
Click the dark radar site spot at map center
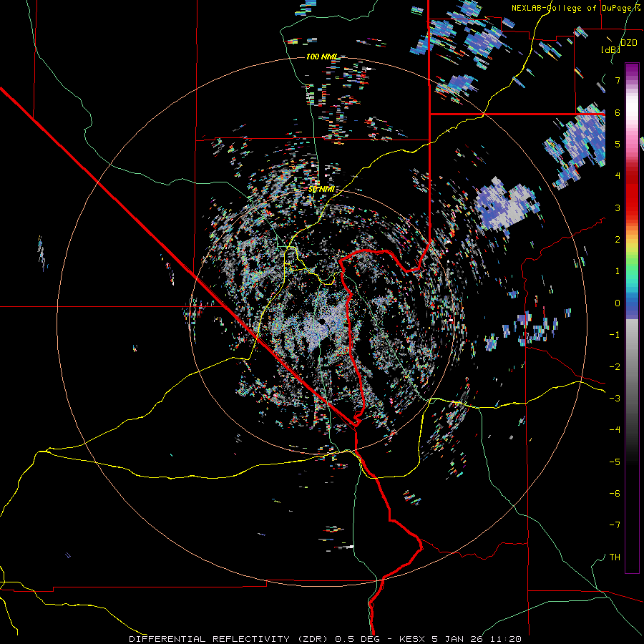321,321
